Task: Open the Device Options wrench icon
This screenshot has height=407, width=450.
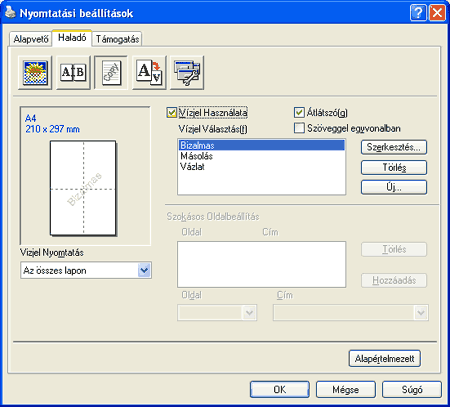Action: (187, 73)
